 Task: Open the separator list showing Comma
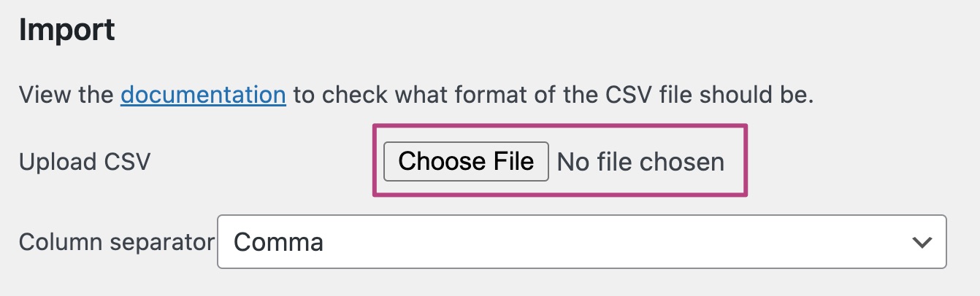pyautogui.click(x=581, y=241)
